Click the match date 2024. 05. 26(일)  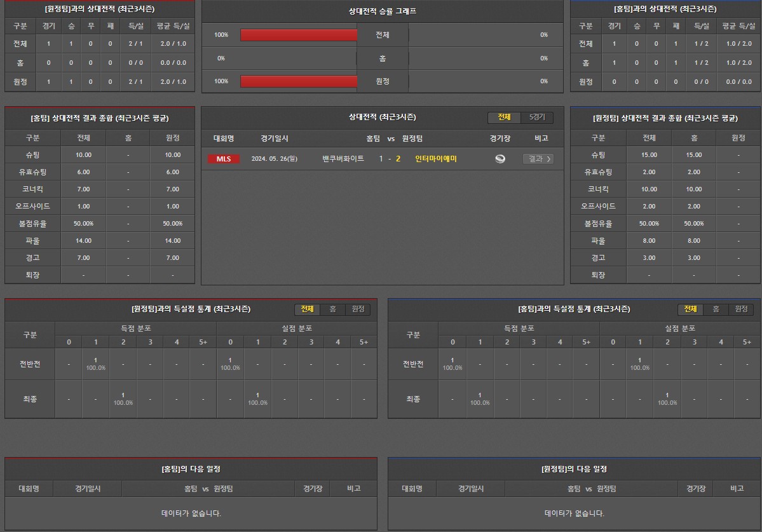(274, 159)
